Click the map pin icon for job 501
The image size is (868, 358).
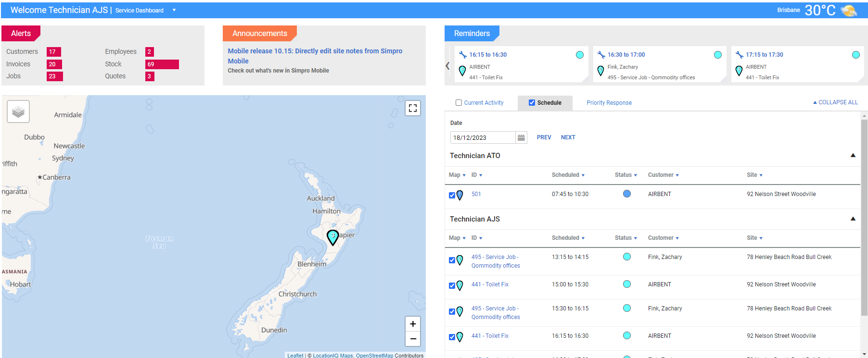[460, 195]
